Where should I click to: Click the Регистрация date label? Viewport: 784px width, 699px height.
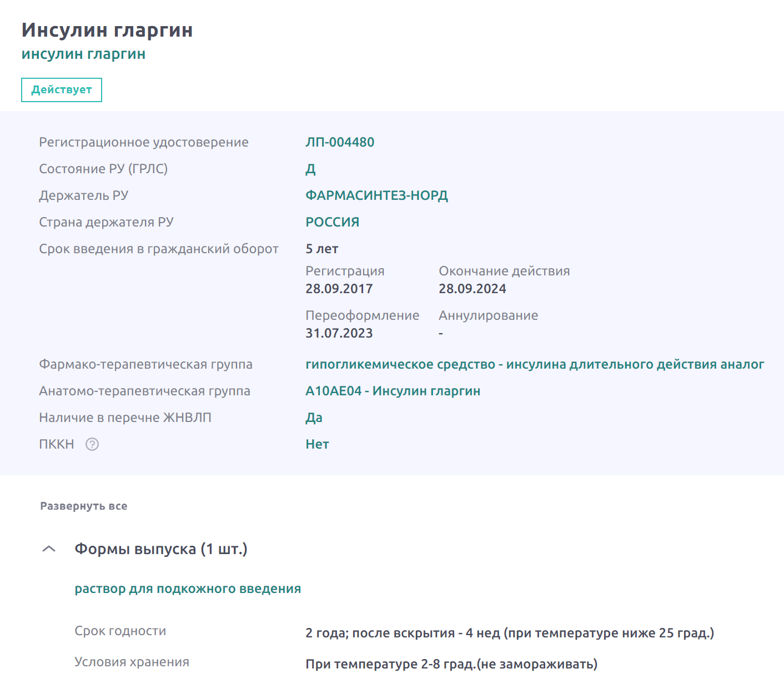(345, 271)
